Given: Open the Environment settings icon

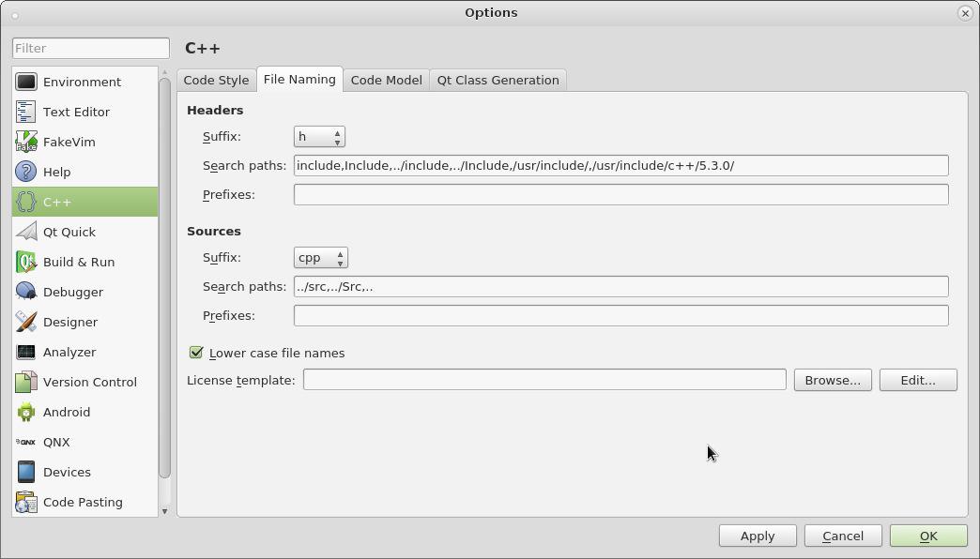Looking at the screenshot, I should [x=26, y=82].
